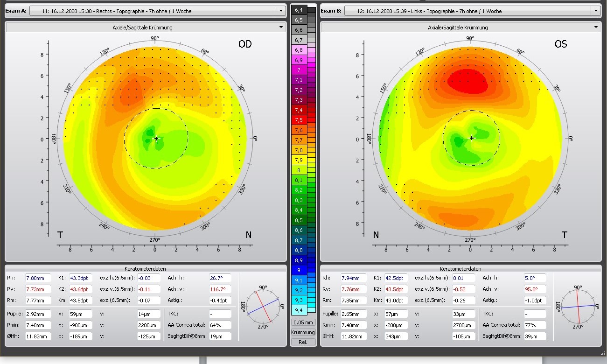Screen dimensions: 607x364
Task: Click the 0.05 mm scale step button
Action: [x=303, y=322]
